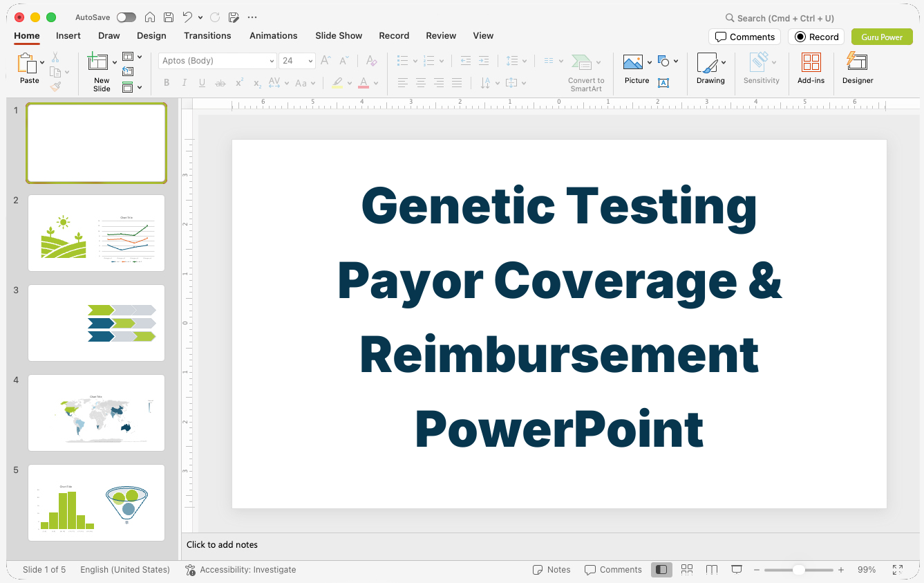The width and height of the screenshot is (924, 583).
Task: Click the Paste clipboard icon
Action: pos(27,63)
